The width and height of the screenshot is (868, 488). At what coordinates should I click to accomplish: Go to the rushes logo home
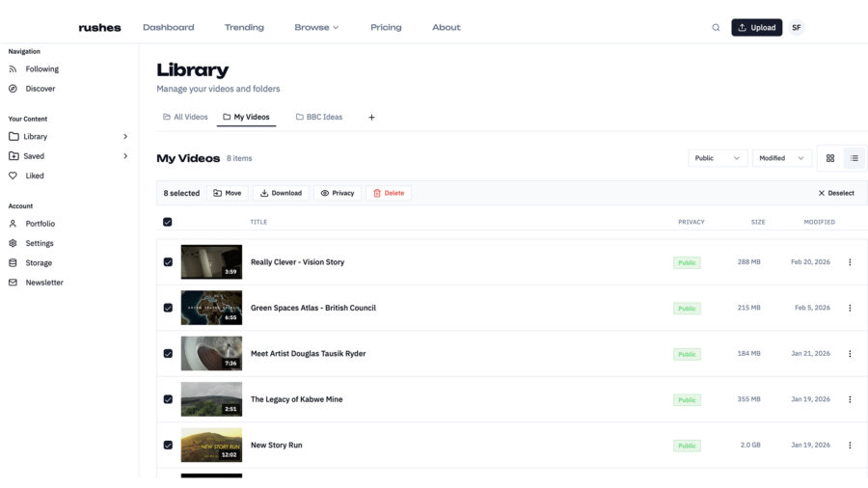99,28
